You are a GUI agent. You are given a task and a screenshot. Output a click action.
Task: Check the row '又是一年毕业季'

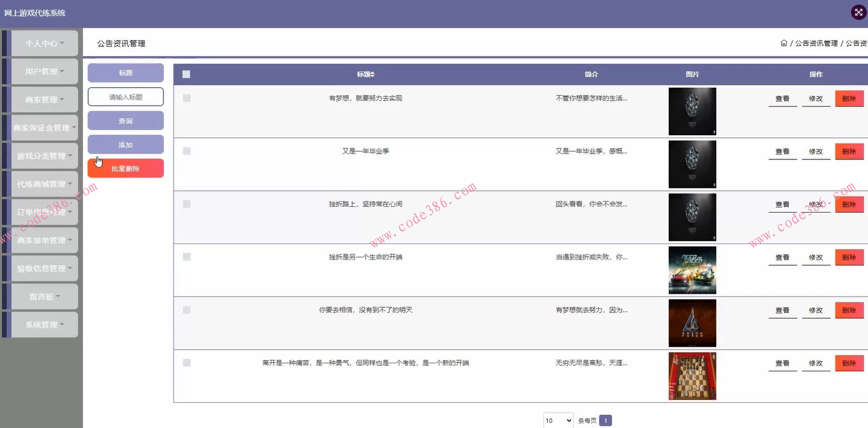187,151
